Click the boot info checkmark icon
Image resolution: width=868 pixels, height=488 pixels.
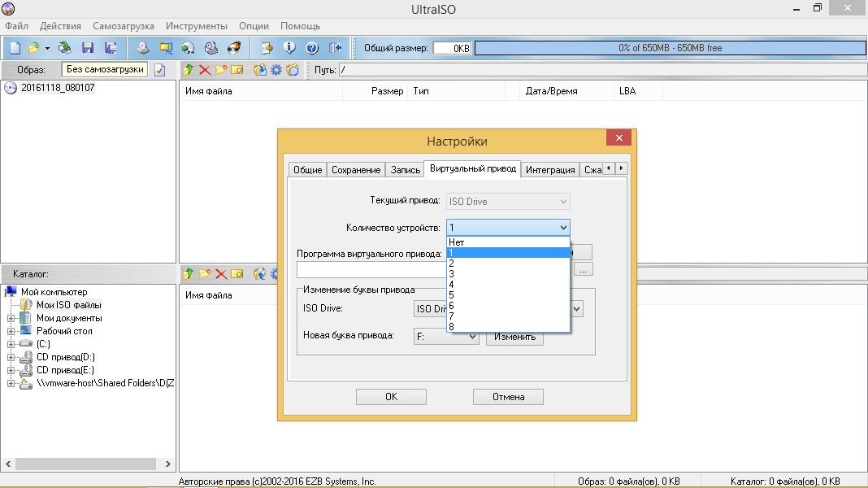(x=160, y=70)
